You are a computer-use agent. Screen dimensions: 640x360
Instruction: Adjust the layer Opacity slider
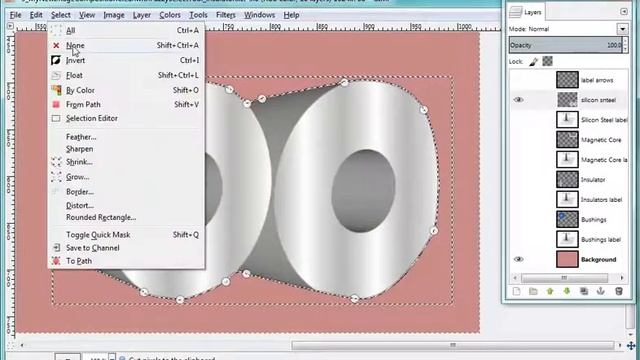[x=566, y=45]
